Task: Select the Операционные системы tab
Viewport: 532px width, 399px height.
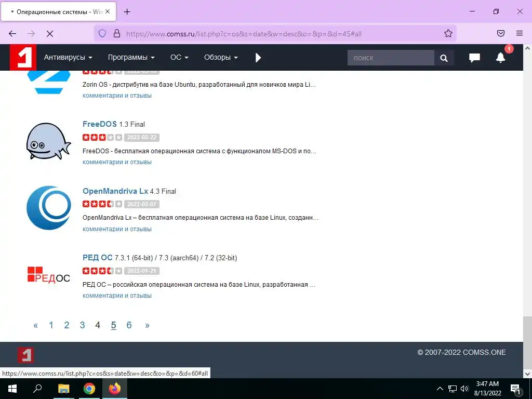Action: click(x=59, y=11)
